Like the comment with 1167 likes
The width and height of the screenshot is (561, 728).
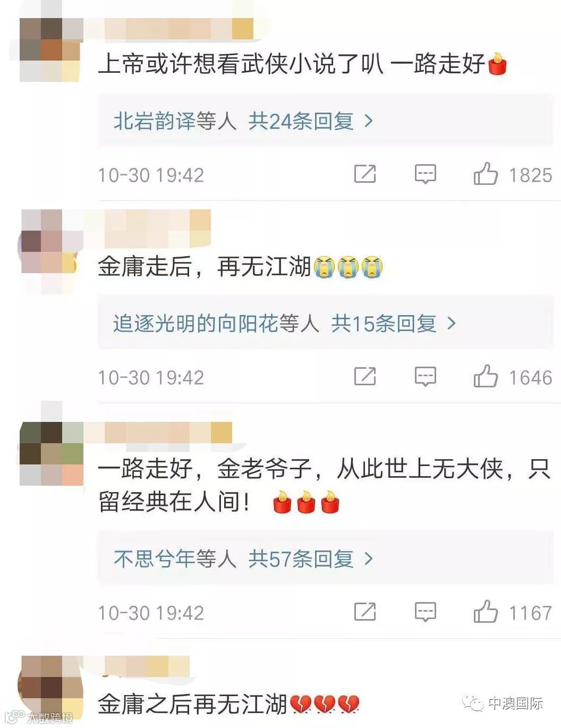pos(486,612)
